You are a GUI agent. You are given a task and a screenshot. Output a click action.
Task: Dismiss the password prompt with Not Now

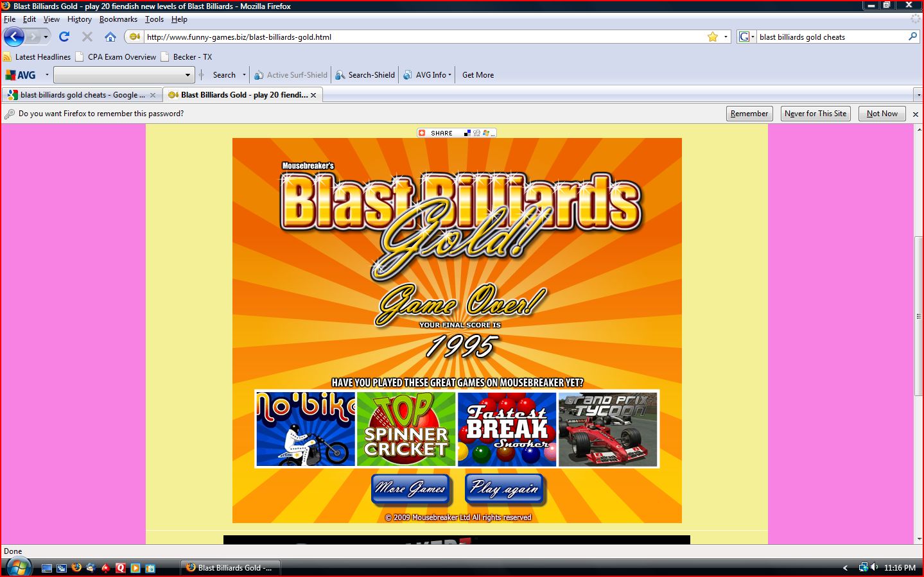[881, 114]
